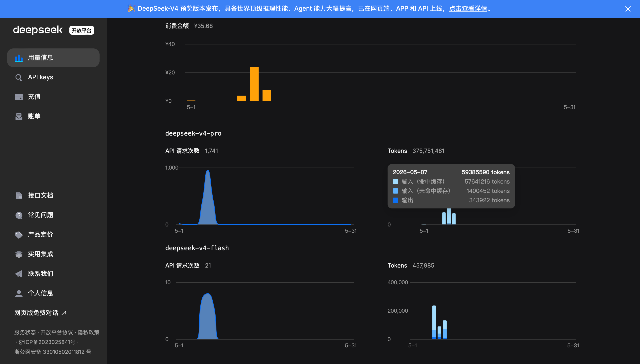Go to the 充值 page
Screen dimensions: 640x364
point(53,97)
